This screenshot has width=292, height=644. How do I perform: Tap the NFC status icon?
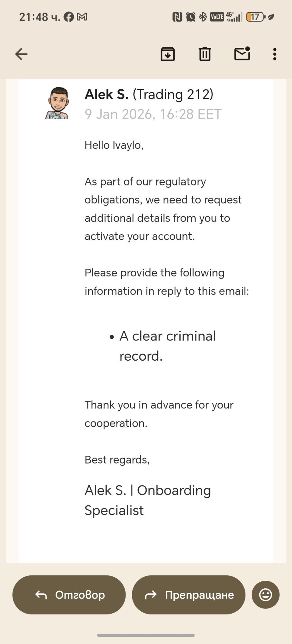[x=177, y=17]
